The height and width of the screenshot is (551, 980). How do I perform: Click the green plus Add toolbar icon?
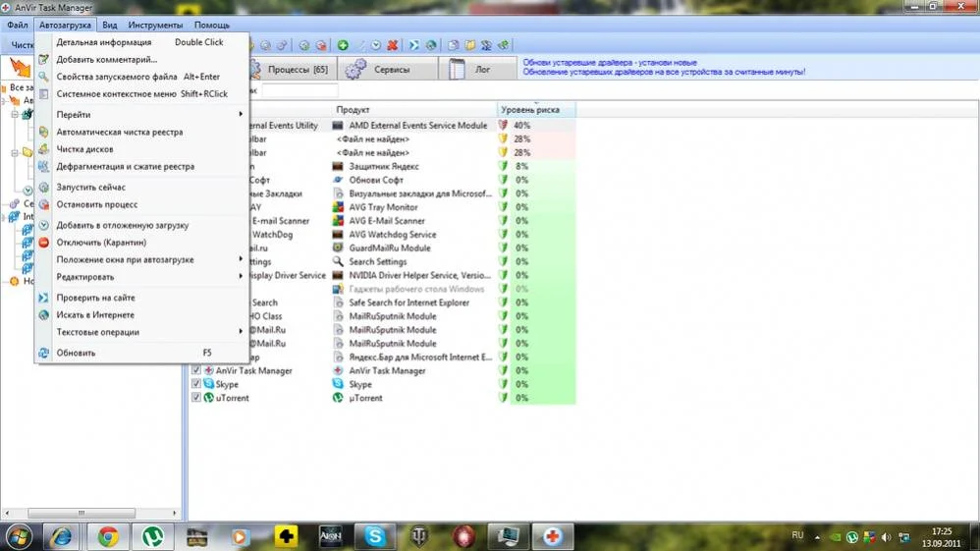tap(343, 45)
